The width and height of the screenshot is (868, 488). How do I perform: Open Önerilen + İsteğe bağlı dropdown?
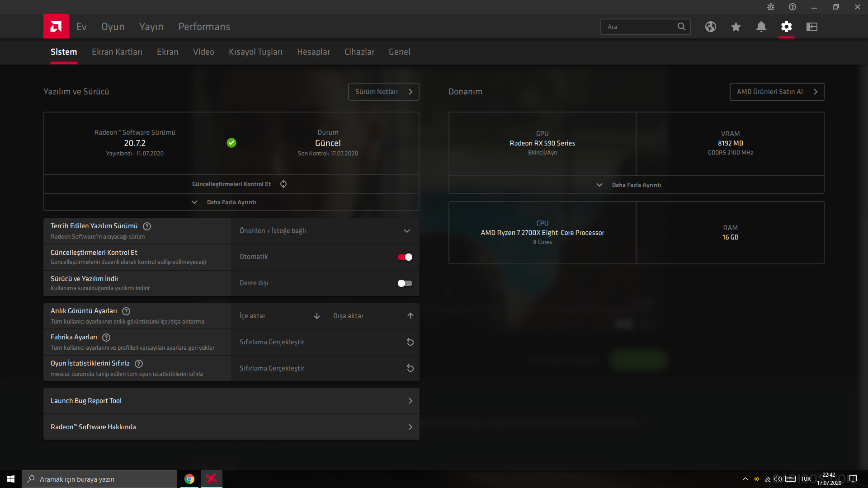click(x=325, y=231)
